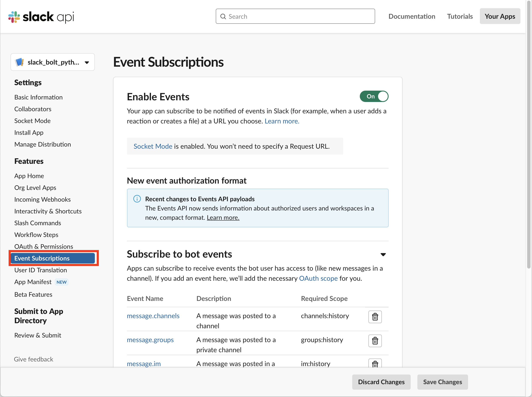Open the message.im event link
This screenshot has height=397, width=532.
[144, 364]
